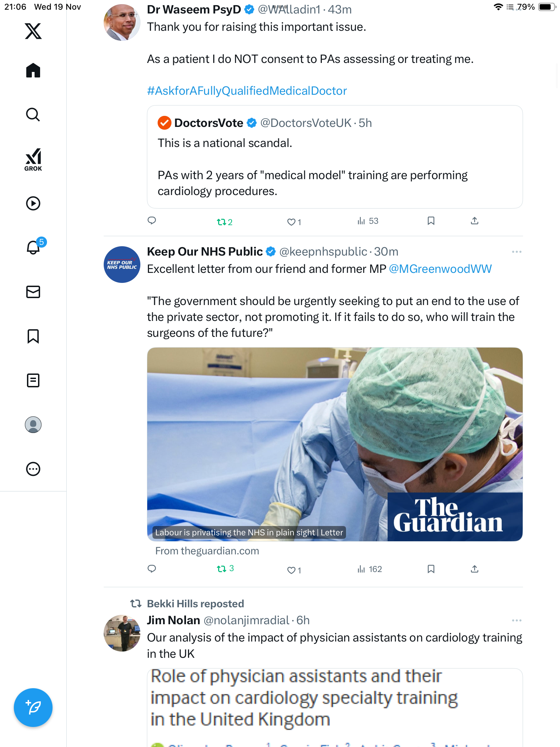The width and height of the screenshot is (560, 747).
Task: Open Notifications with 5 unread
Action: click(34, 247)
